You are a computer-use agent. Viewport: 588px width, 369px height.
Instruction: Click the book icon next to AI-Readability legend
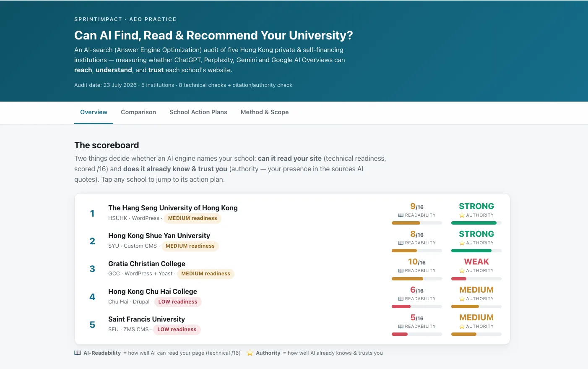[78, 353]
